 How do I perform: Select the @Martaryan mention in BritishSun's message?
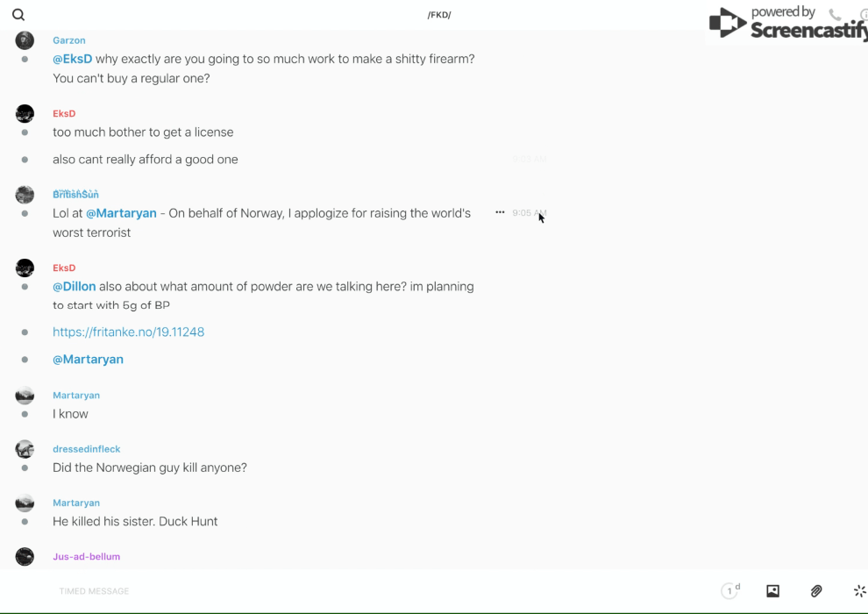point(121,213)
